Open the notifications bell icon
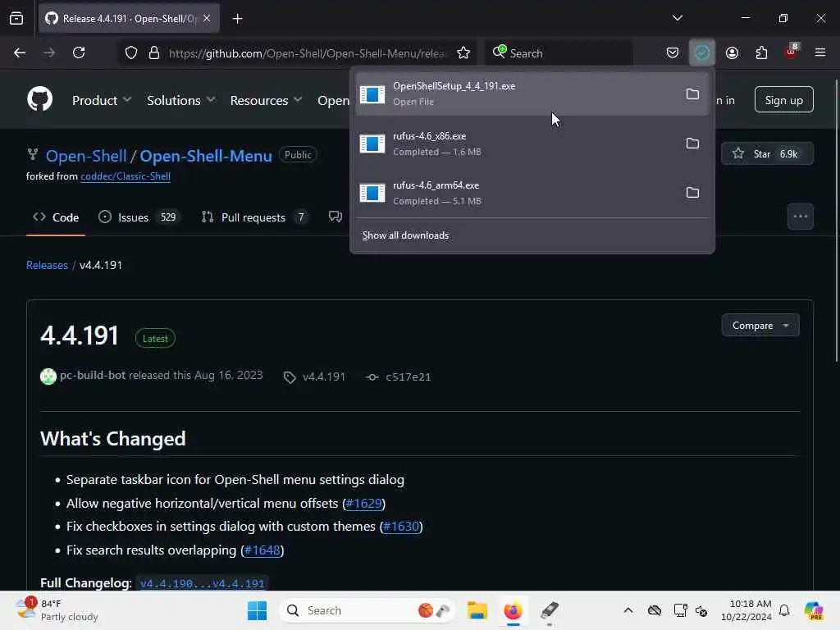 784,610
